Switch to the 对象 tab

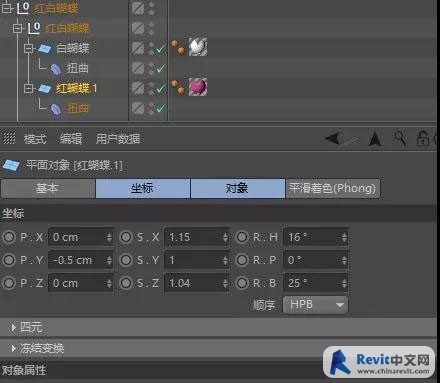click(238, 189)
